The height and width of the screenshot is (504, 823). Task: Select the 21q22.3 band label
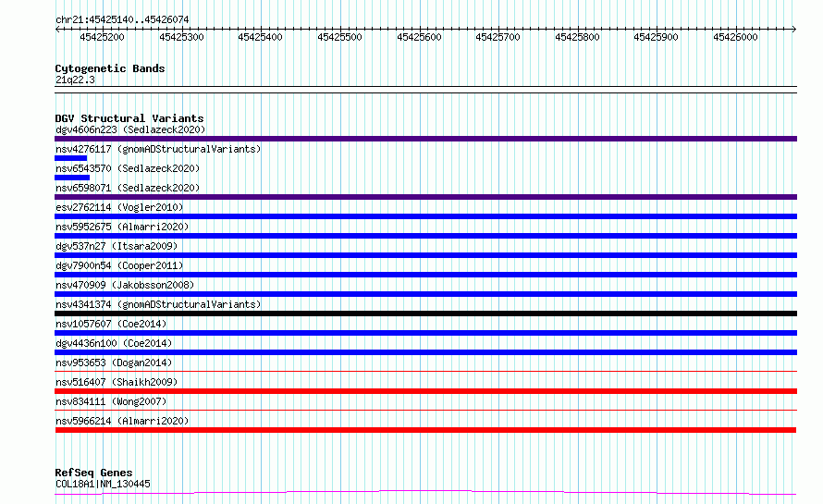[75, 80]
